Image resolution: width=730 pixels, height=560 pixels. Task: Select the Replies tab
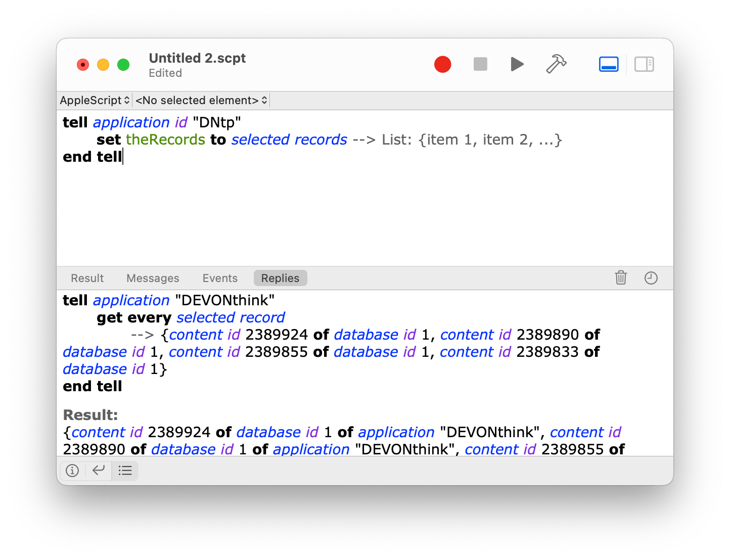(280, 278)
